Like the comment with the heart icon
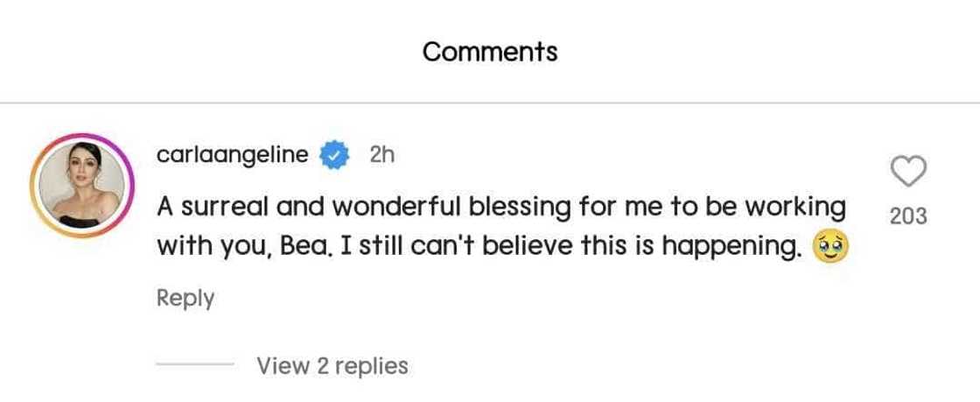 [x=908, y=171]
